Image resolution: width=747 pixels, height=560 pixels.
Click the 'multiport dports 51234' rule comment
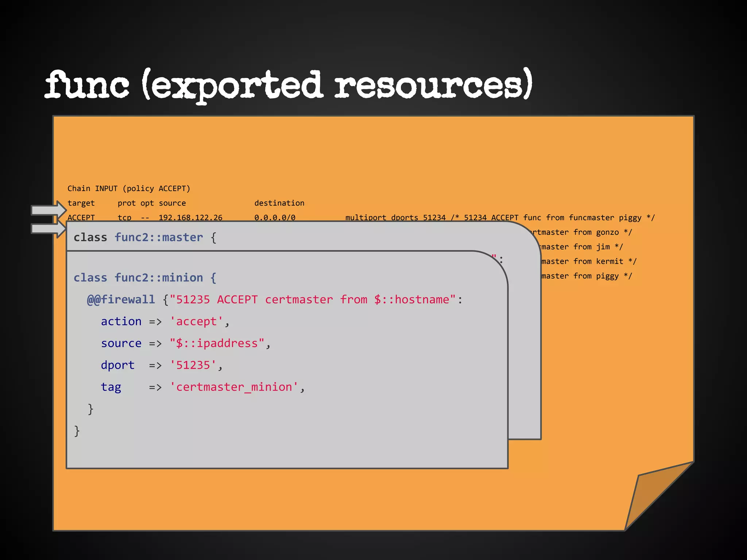click(500, 218)
